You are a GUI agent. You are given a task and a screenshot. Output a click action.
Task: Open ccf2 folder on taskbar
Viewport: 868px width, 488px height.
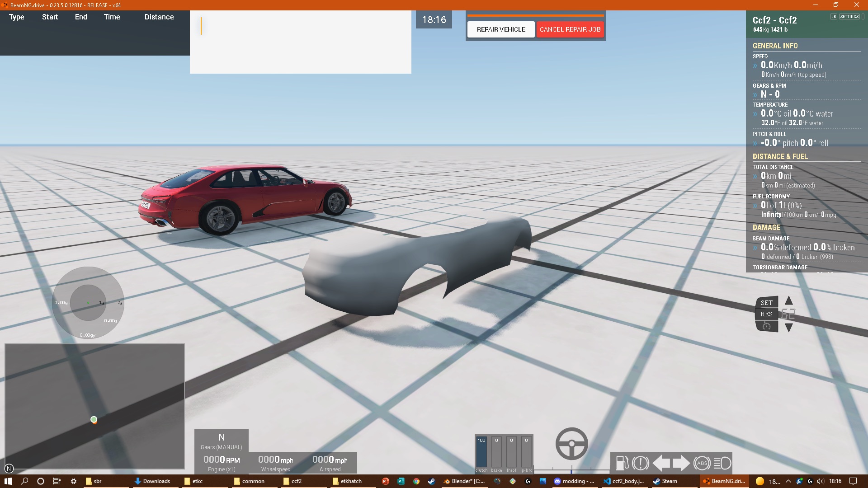point(303,481)
